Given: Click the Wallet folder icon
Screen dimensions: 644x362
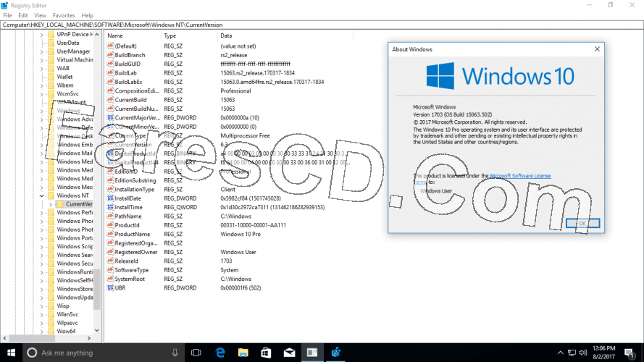Looking at the screenshot, I should click(51, 77).
